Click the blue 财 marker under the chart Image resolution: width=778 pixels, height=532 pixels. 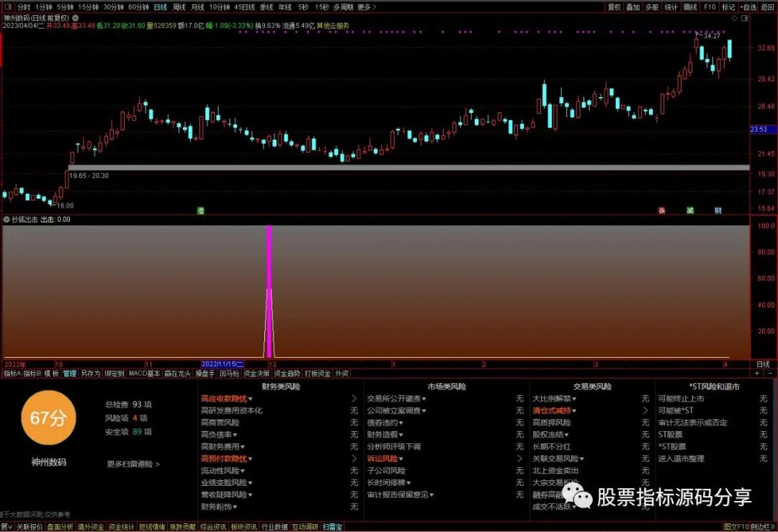pyautogui.click(x=718, y=211)
